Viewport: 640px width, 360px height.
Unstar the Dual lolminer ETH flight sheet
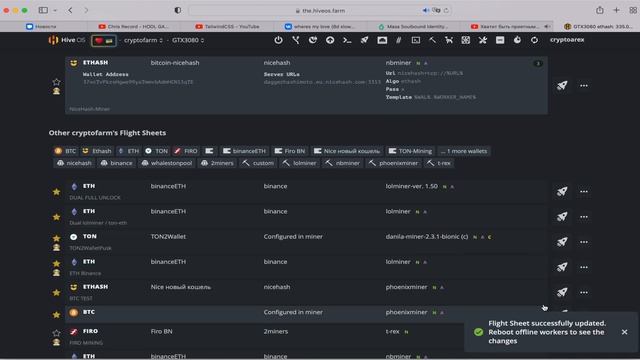[56, 217]
